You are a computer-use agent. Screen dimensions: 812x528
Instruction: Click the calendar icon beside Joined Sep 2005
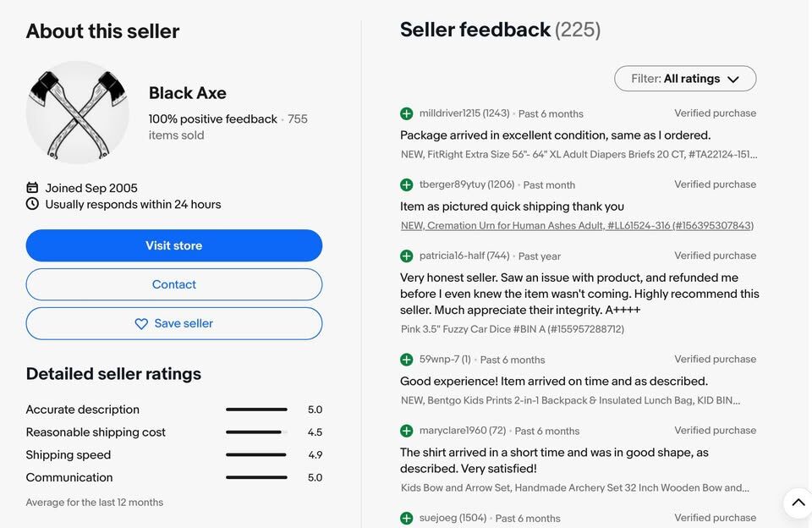coord(33,188)
